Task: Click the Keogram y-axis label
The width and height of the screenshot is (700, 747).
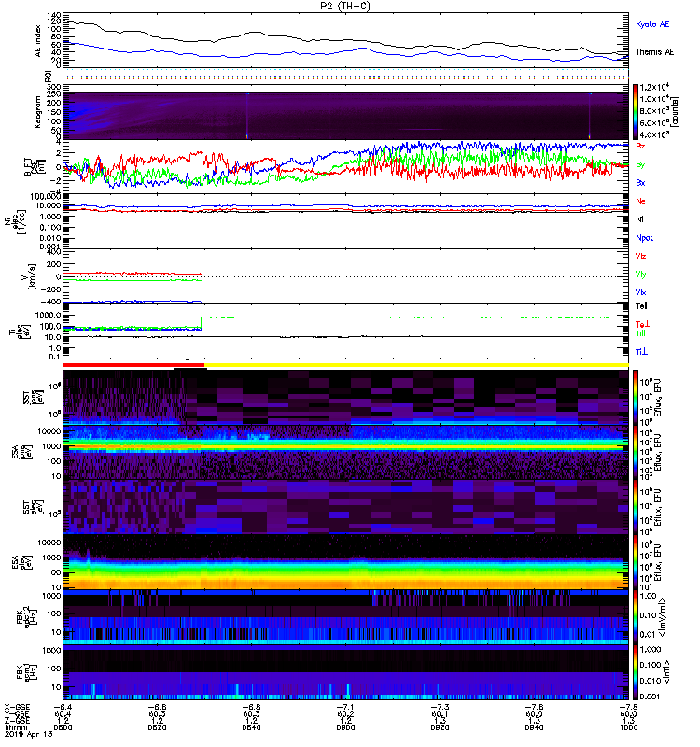Action: [x=37, y=112]
